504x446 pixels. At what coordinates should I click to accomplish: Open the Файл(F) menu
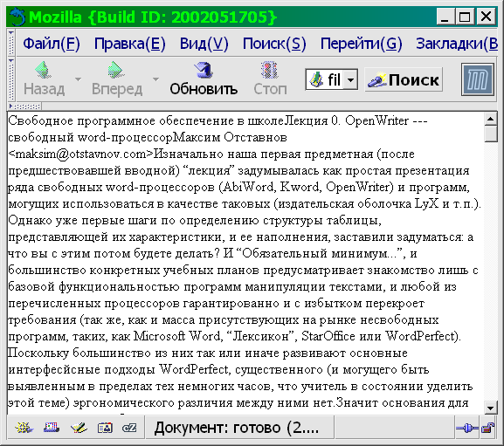point(52,44)
